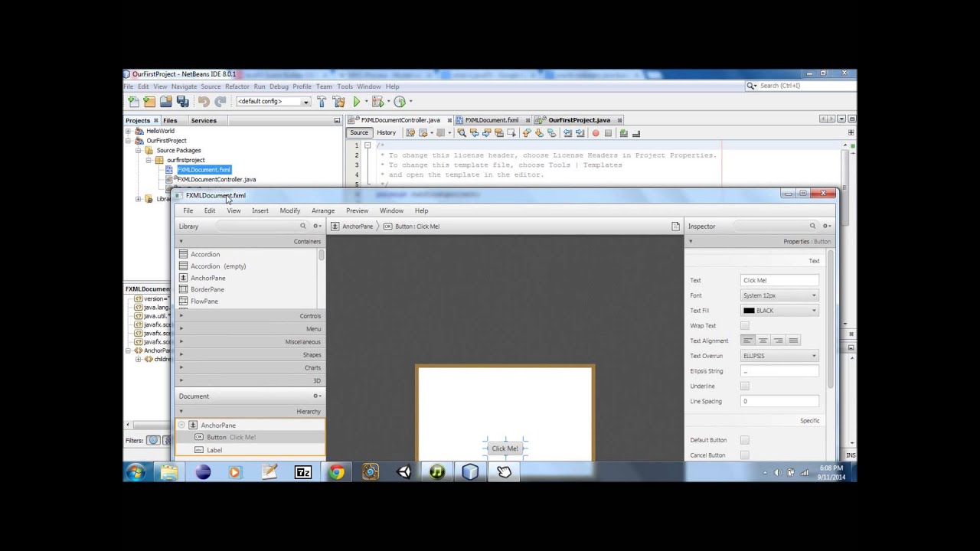The image size is (980, 551).
Task: Expand the Controls section in Library
Action: click(250, 316)
